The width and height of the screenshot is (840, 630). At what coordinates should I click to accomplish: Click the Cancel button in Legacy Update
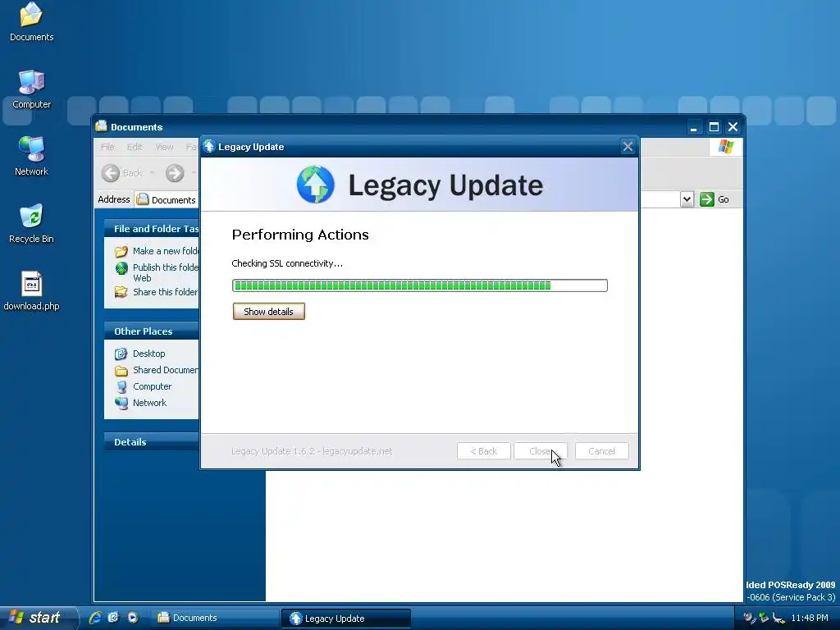coord(601,451)
